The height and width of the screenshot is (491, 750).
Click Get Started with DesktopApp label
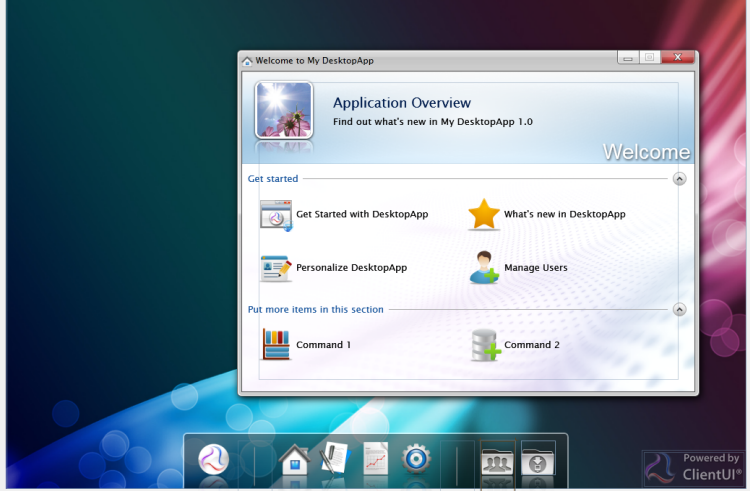[362, 214]
